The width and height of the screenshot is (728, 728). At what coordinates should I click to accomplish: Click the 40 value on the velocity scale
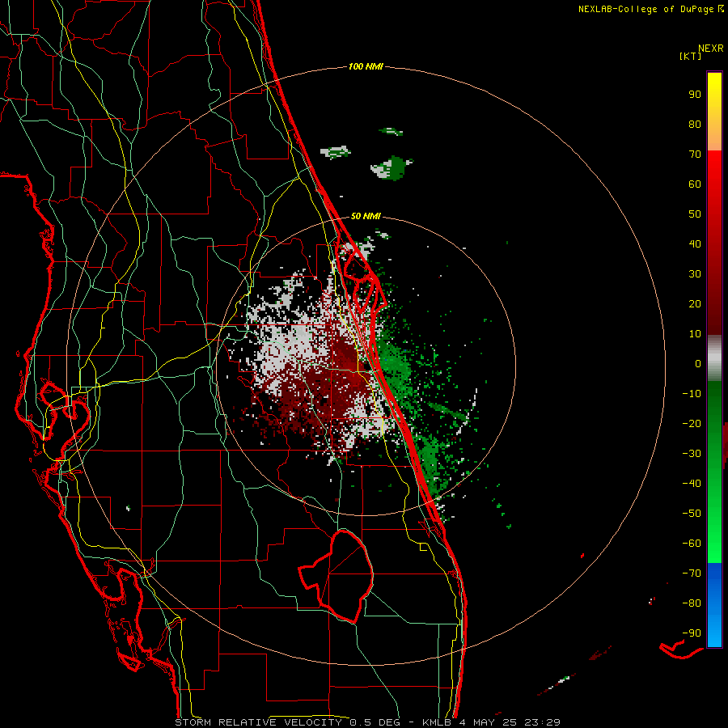[x=695, y=243]
